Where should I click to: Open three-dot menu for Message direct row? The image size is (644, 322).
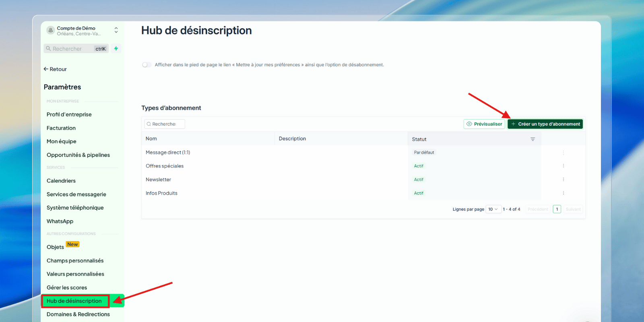point(563,153)
